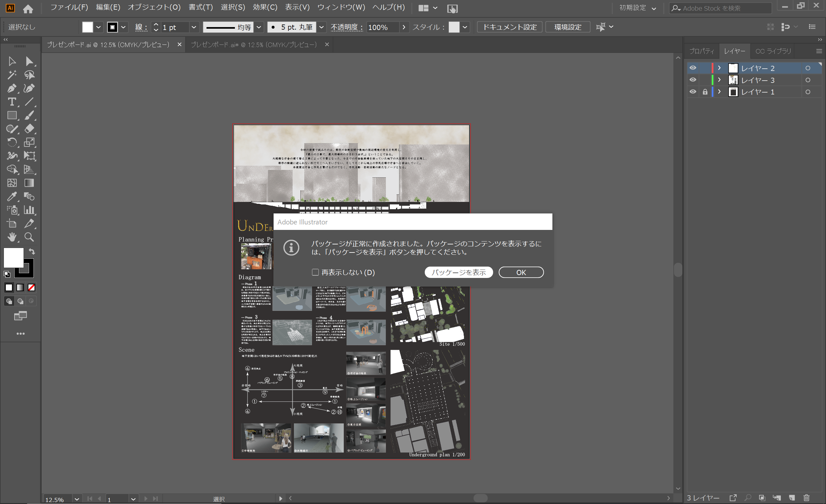Viewport: 826px width, 504px height.
Task: Select the Zoom tool
Action: (29, 237)
